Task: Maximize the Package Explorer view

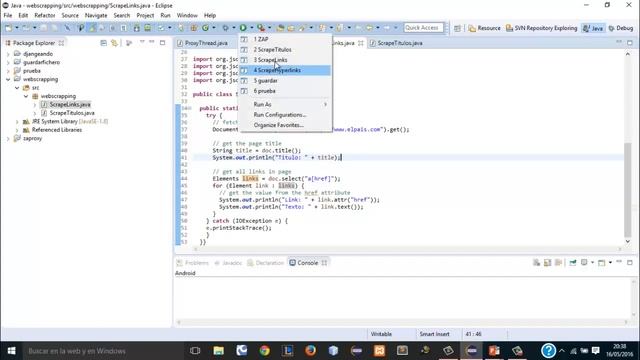Action: pyautogui.click(x=162, y=42)
